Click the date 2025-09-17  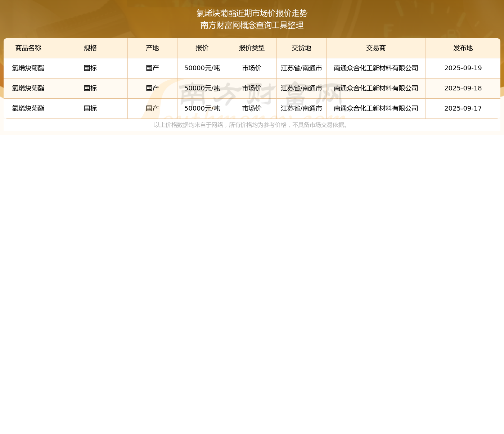(x=463, y=108)
